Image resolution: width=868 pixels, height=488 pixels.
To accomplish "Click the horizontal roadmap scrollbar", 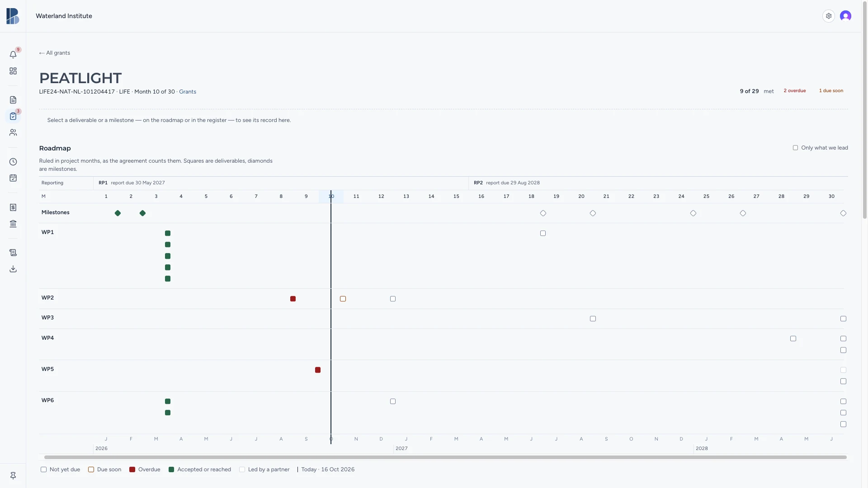I will tap(445, 457).
